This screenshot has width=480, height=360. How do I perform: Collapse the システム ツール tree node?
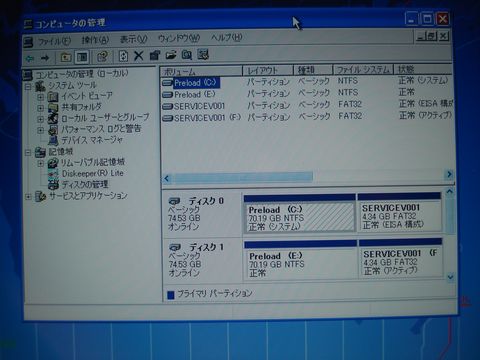(28, 87)
